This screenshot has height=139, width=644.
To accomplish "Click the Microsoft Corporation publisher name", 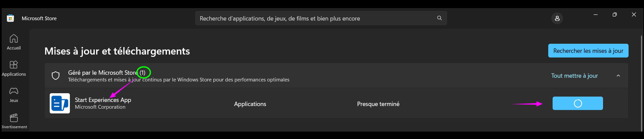I will click(x=100, y=107).
